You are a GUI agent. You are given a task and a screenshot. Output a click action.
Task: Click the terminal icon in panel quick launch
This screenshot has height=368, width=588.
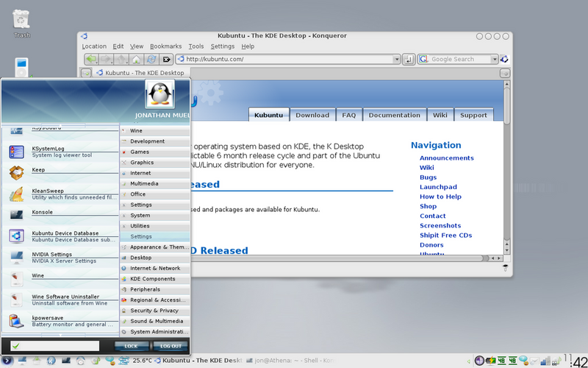(x=66, y=361)
